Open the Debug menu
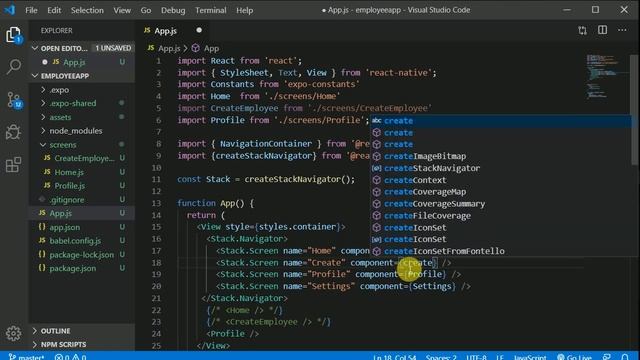640x360 pixels. click(173, 10)
